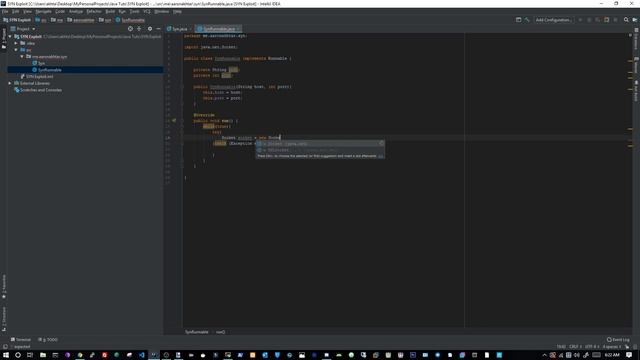The width and height of the screenshot is (640, 360).
Task: Open the Run menu
Action: coord(122,11)
